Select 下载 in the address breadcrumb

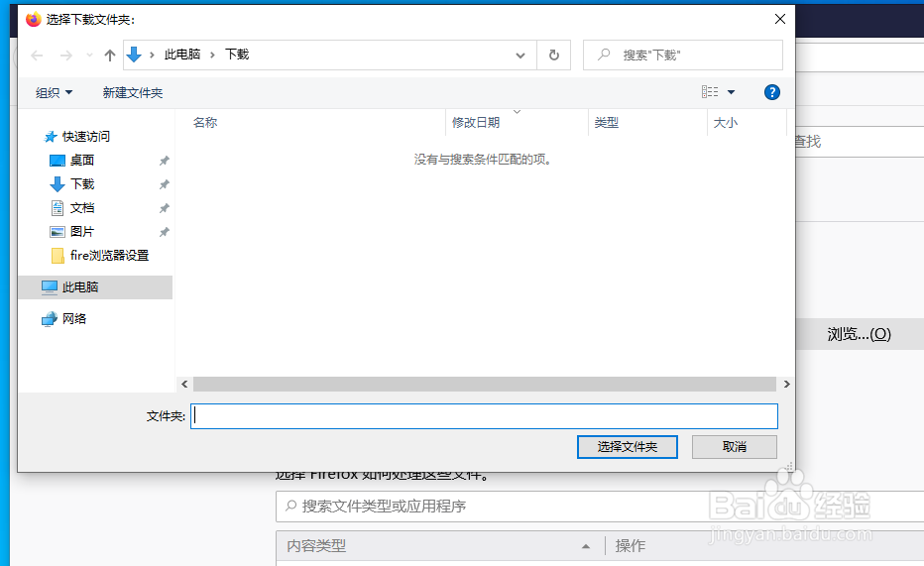[x=237, y=55]
